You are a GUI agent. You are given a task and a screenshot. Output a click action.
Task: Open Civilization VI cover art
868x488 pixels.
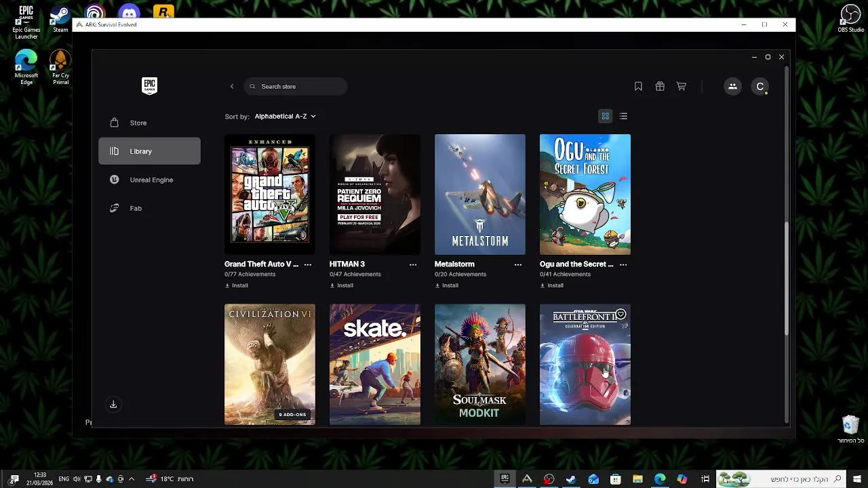(270, 364)
